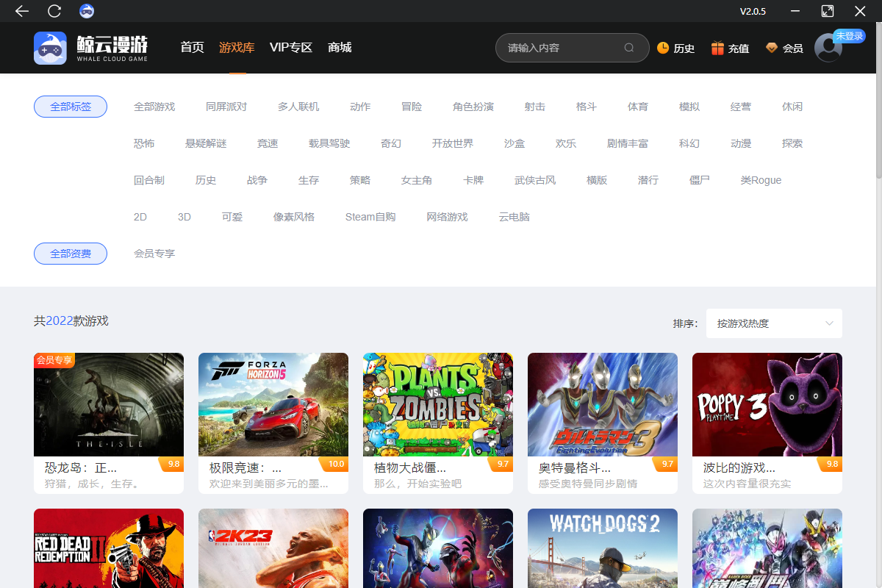
Task: Click the diamond membership icon
Action: (x=771, y=48)
